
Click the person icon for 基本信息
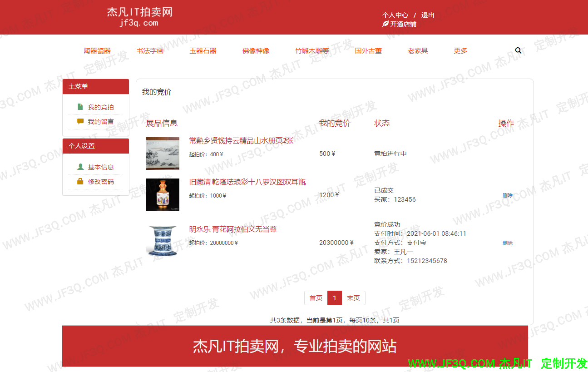click(x=80, y=167)
